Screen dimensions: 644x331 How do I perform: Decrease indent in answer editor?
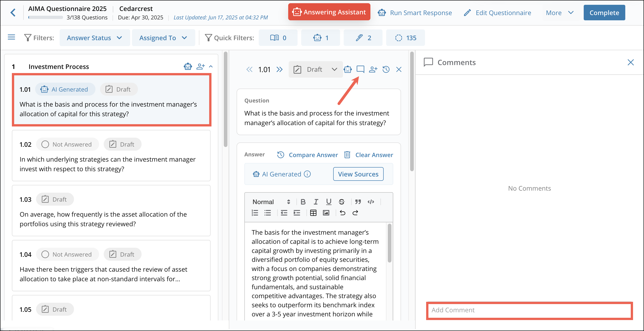[x=284, y=213]
